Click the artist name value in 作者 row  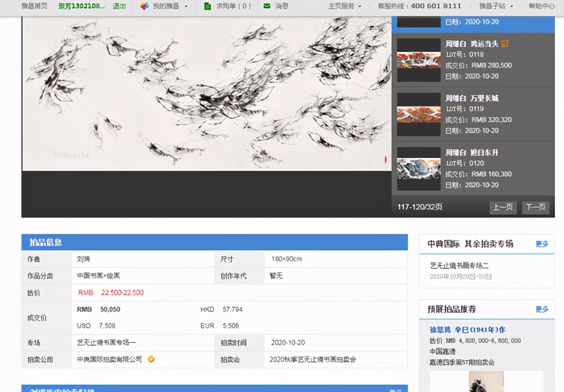click(x=84, y=259)
